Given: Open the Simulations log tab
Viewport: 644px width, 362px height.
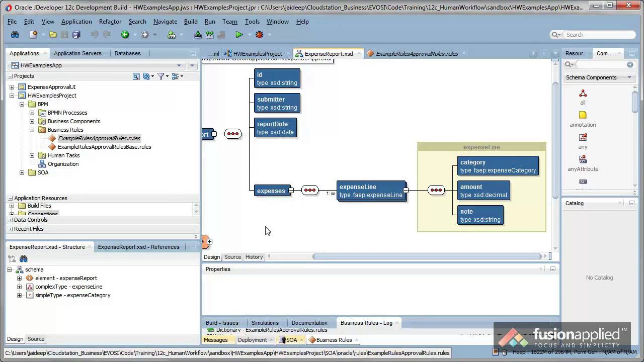Looking at the screenshot, I should [x=265, y=323].
